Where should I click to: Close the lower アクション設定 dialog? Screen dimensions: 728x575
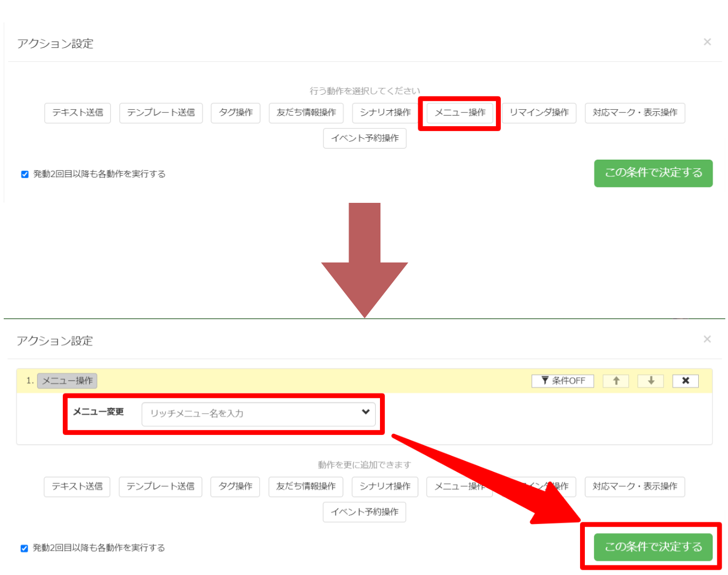pos(707,339)
